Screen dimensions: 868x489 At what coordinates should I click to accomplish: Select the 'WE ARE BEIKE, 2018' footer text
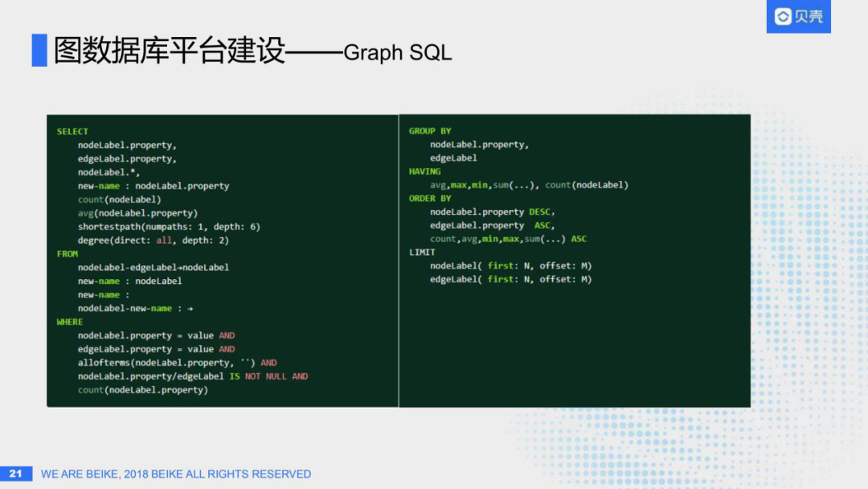click(x=176, y=474)
